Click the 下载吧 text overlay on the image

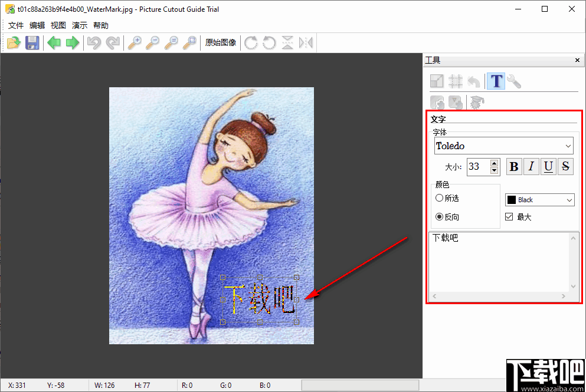[260, 299]
